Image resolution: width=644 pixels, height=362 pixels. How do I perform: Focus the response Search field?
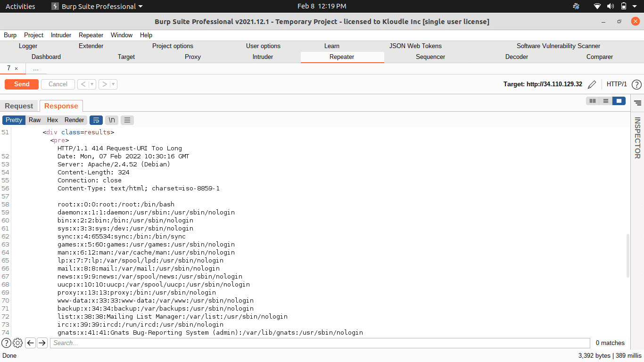[320, 343]
